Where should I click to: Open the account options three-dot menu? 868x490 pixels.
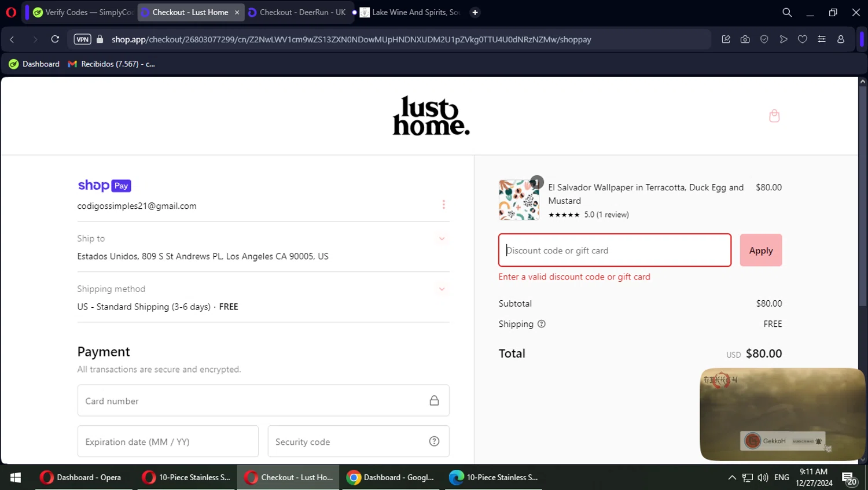coord(444,205)
